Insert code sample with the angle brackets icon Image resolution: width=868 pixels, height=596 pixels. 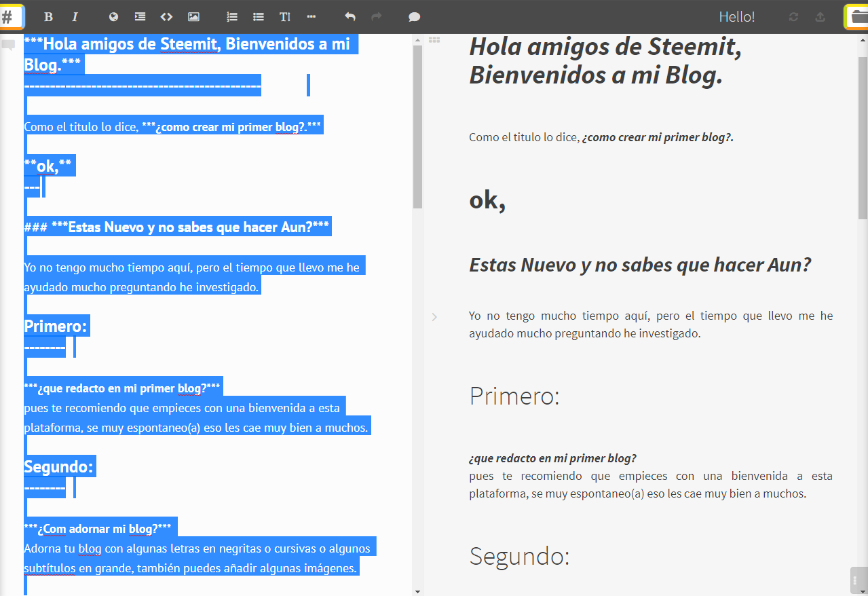166,17
